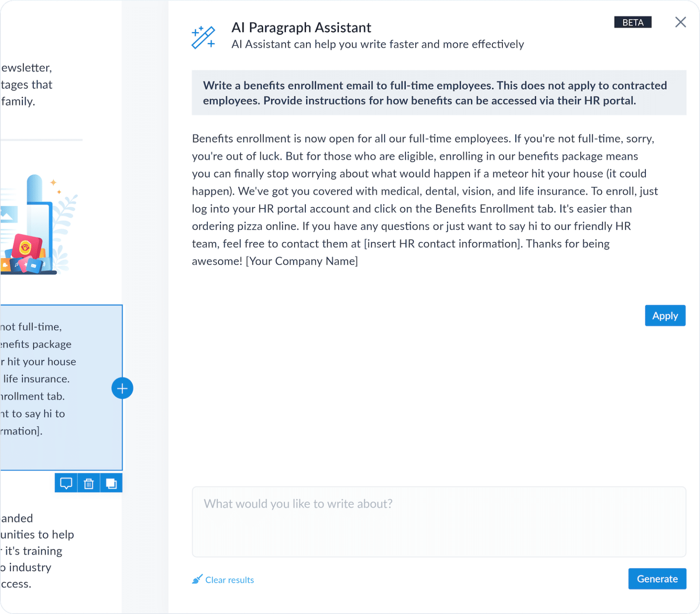Delete the selected block using trash icon
This screenshot has width=700, height=614.
point(89,483)
